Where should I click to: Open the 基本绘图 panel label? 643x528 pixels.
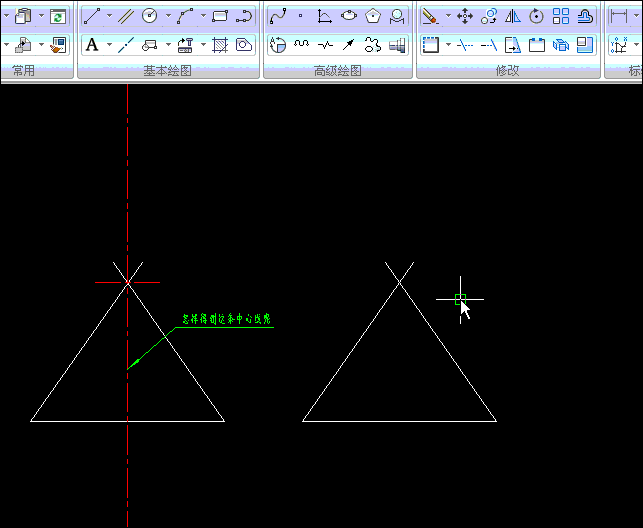[x=168, y=71]
